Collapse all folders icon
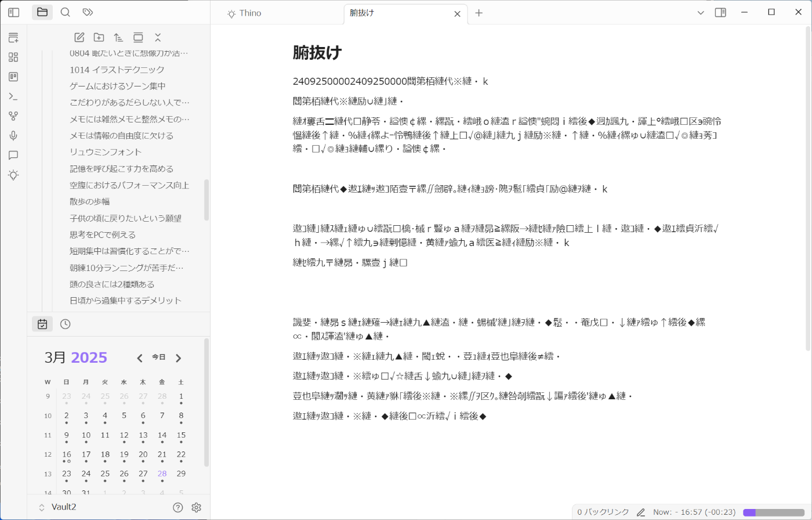Screen dimensions: 812x520 [x=158, y=38]
